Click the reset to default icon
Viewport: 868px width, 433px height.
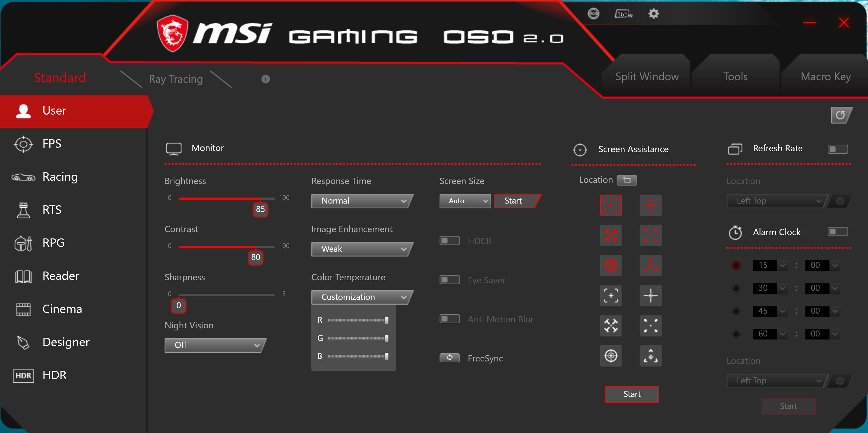point(842,115)
